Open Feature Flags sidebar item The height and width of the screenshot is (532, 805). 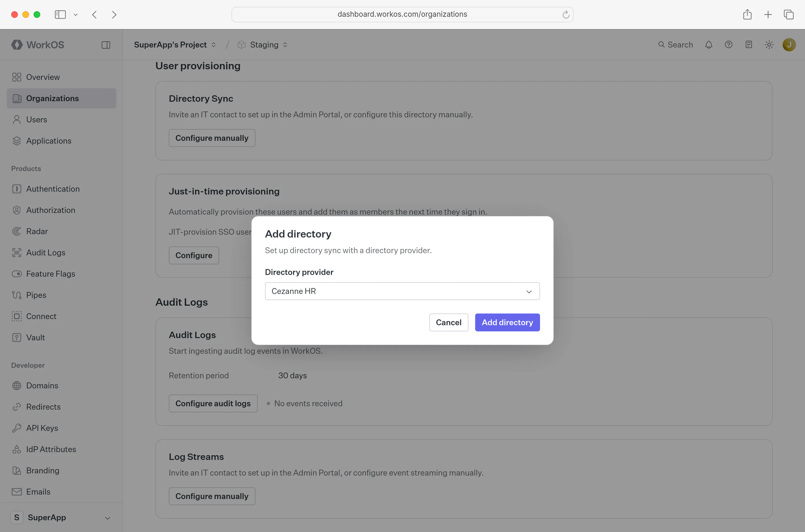click(x=61, y=274)
